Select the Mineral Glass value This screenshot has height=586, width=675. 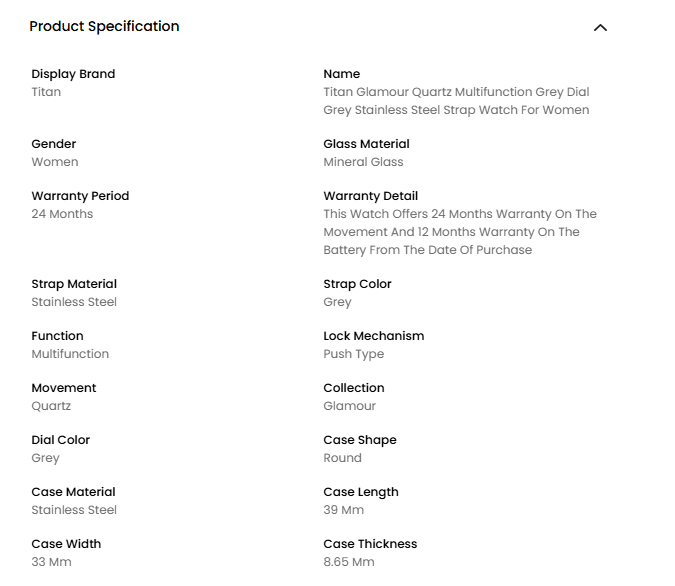pyautogui.click(x=363, y=162)
